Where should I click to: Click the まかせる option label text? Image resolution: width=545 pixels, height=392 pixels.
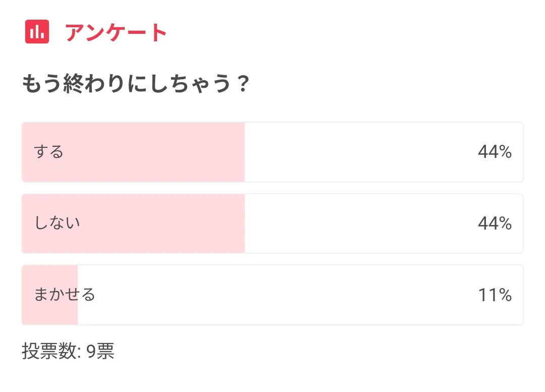[65, 295]
